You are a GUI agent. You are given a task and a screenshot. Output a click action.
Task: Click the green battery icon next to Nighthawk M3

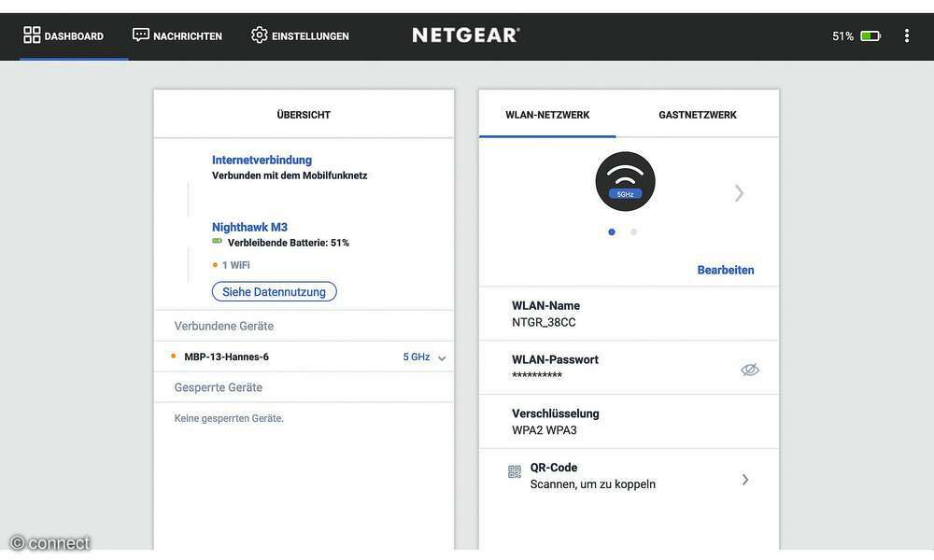216,240
